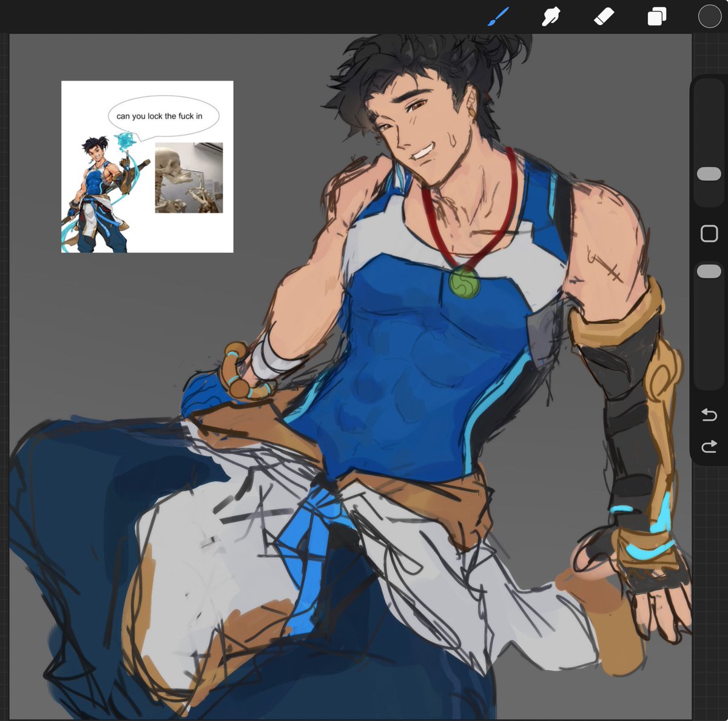Select the Brush tool
Viewport: 728px width, 721px height.
click(498, 16)
